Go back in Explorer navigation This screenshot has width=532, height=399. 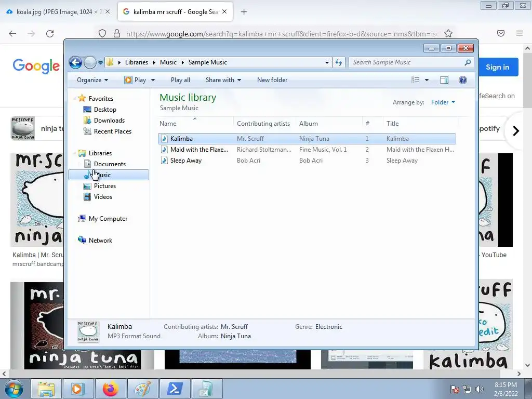[75, 62]
